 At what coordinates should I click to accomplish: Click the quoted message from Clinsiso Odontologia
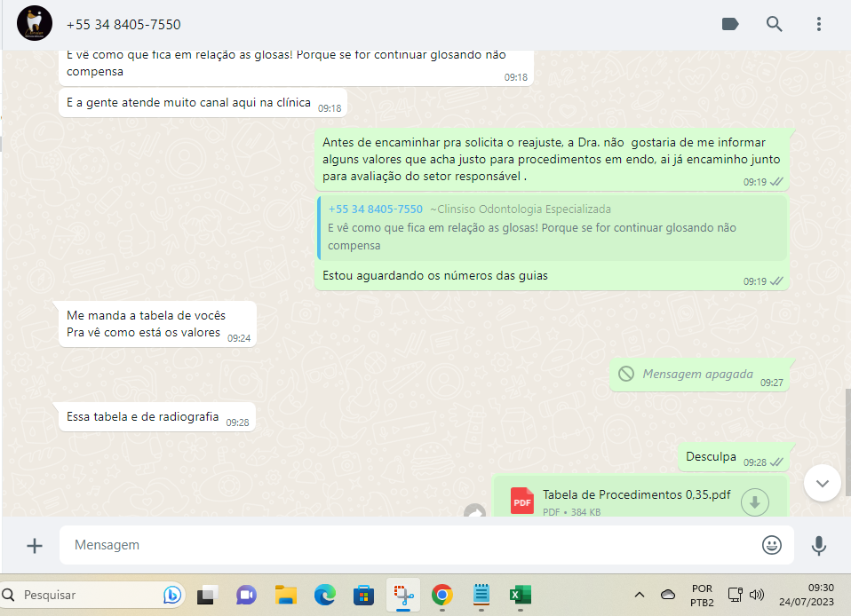(552, 228)
